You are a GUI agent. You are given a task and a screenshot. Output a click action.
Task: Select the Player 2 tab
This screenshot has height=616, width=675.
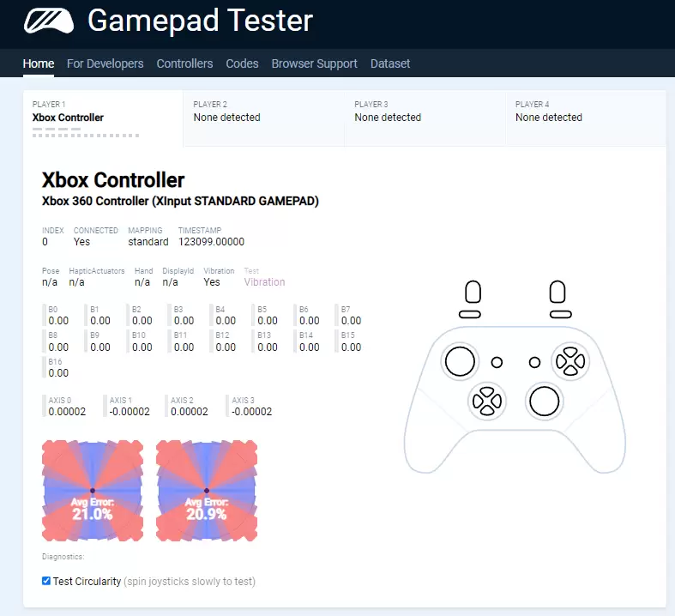263,118
